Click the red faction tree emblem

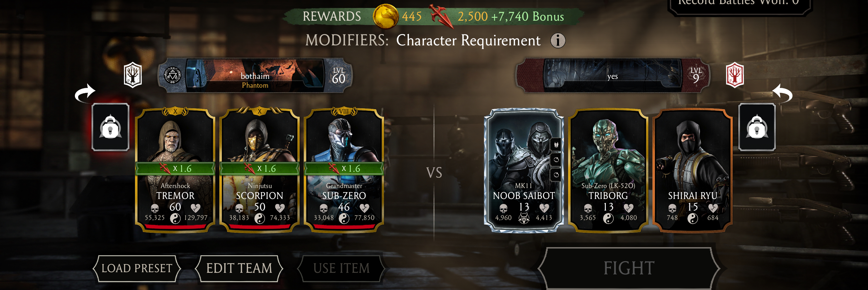point(735,75)
